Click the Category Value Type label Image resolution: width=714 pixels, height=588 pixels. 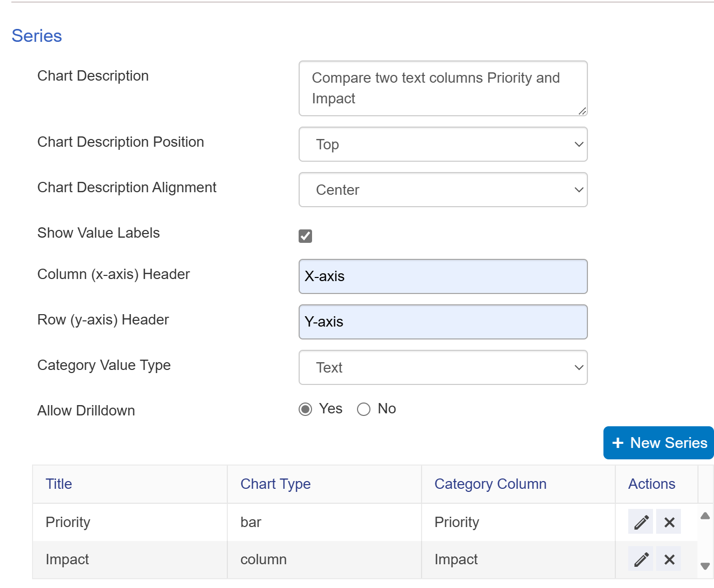tap(104, 365)
